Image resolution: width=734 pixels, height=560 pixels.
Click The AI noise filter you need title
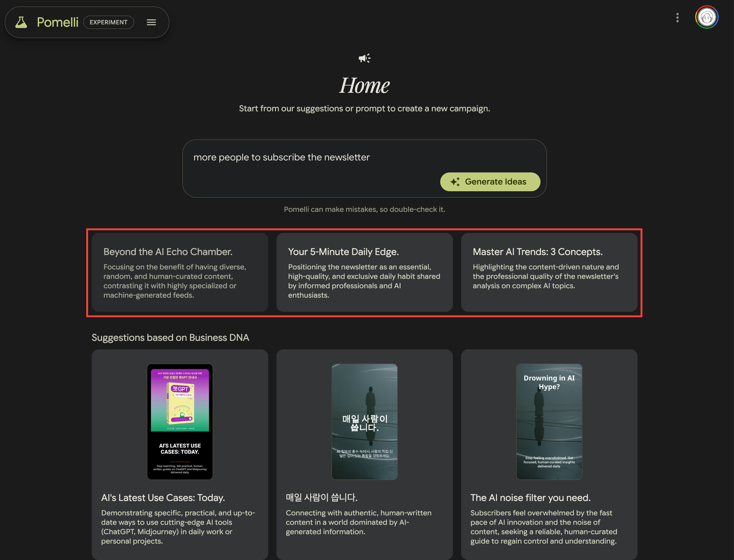[530, 498]
